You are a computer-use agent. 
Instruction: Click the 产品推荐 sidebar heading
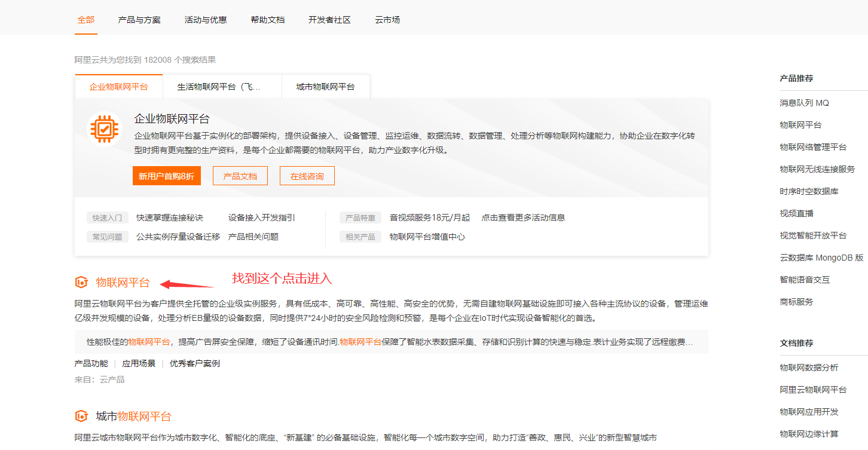coord(796,78)
